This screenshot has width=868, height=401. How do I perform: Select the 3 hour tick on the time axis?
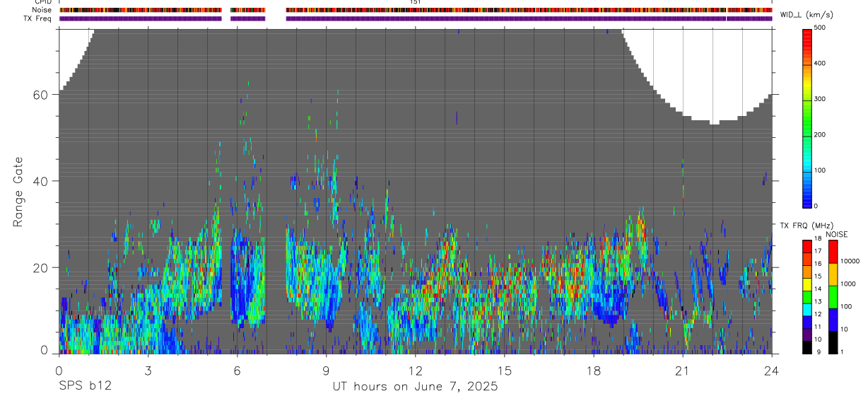(148, 369)
